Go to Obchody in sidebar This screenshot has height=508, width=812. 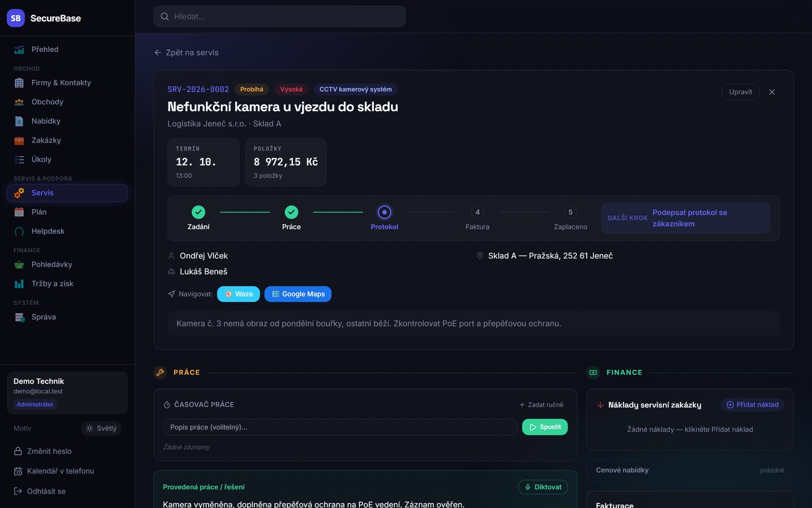pos(67,102)
